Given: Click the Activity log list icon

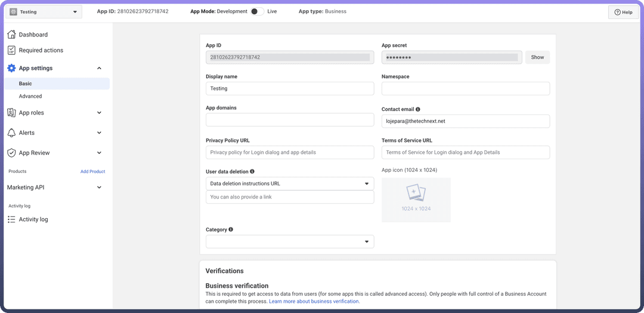Looking at the screenshot, I should (x=11, y=219).
